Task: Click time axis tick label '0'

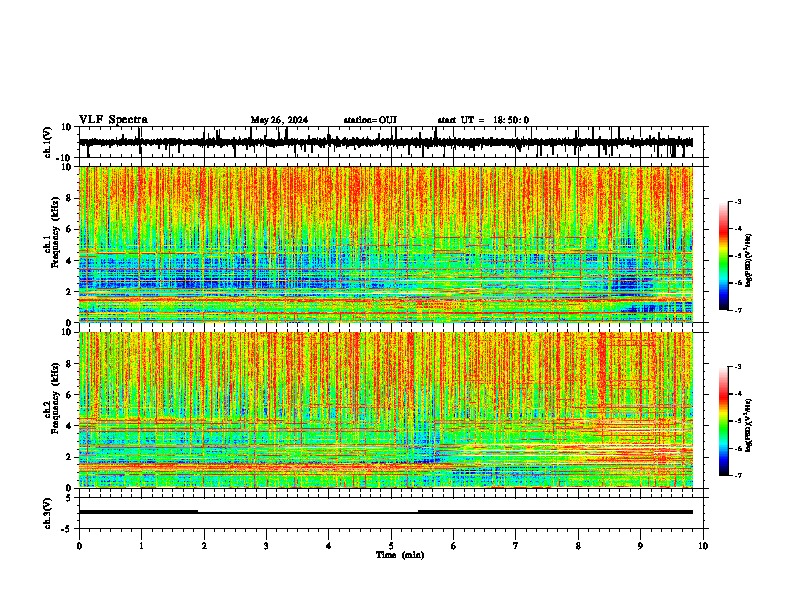Action: pos(79,545)
